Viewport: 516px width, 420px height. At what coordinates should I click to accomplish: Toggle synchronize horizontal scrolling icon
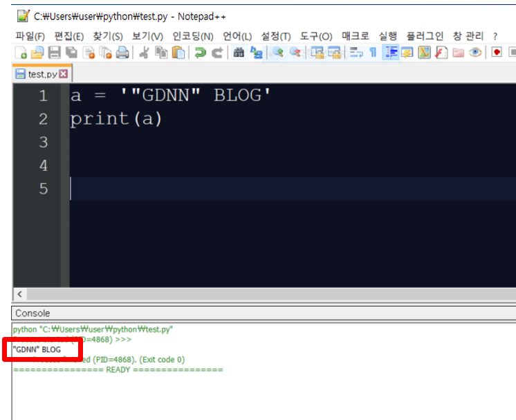[x=334, y=53]
